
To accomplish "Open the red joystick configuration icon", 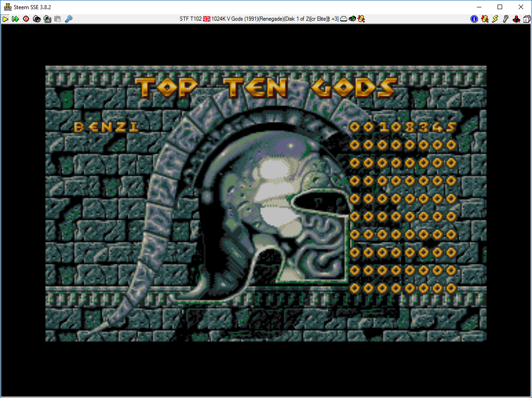I will [516, 19].
